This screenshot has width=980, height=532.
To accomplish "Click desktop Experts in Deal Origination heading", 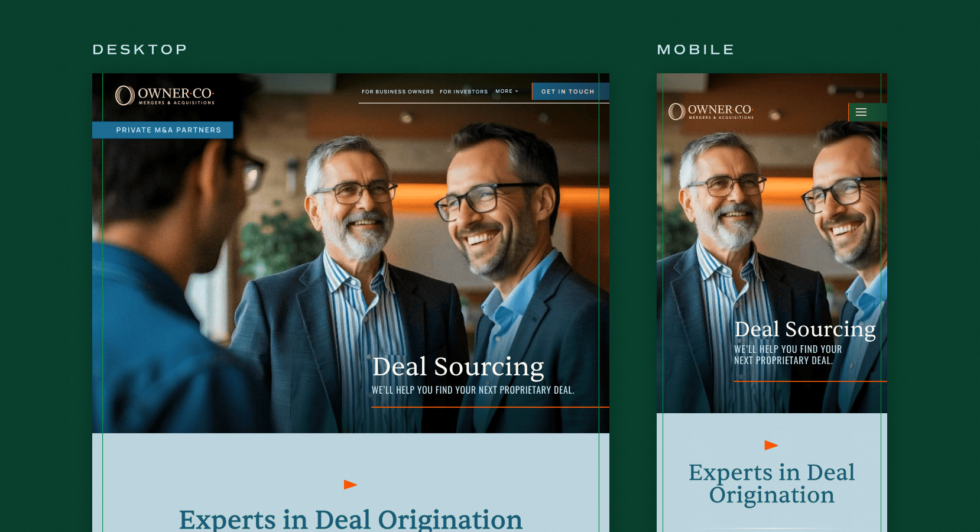I will point(351,520).
